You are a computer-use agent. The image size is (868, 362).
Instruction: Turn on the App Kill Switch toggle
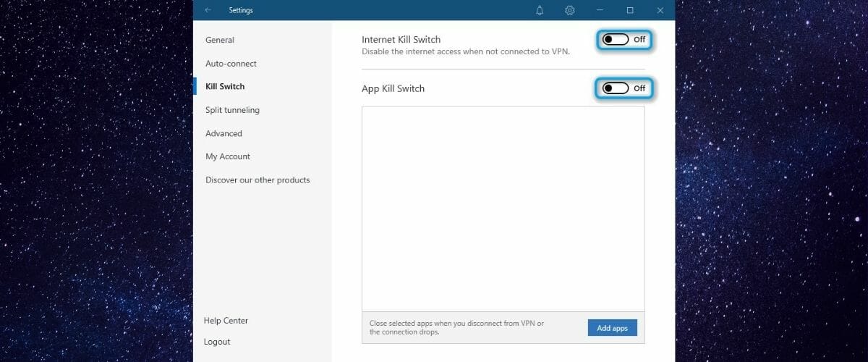[x=616, y=88]
